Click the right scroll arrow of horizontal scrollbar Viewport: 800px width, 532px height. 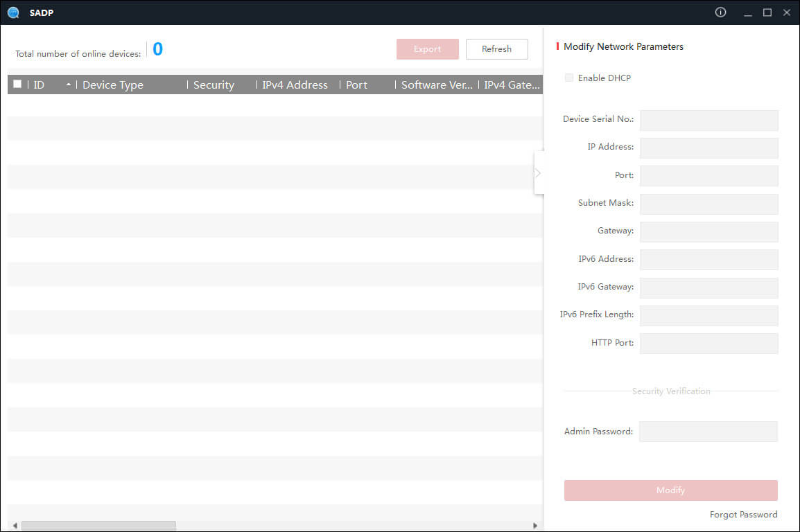pos(534,526)
